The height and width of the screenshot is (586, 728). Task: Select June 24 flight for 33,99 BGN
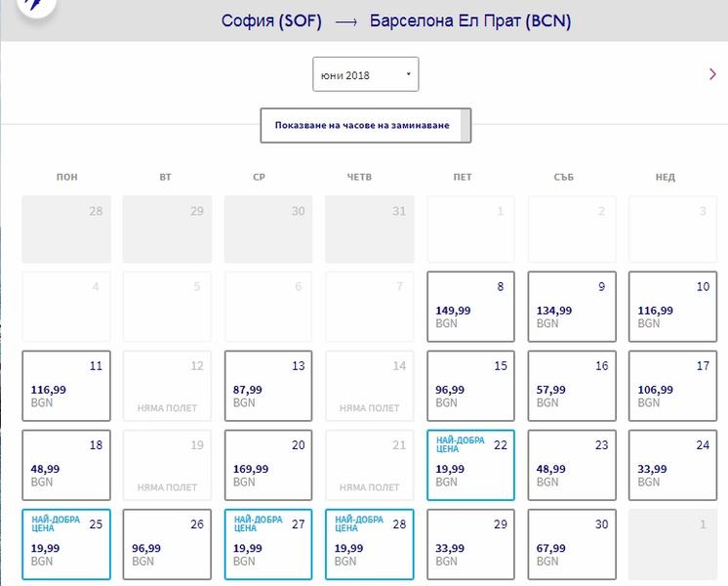coord(672,465)
